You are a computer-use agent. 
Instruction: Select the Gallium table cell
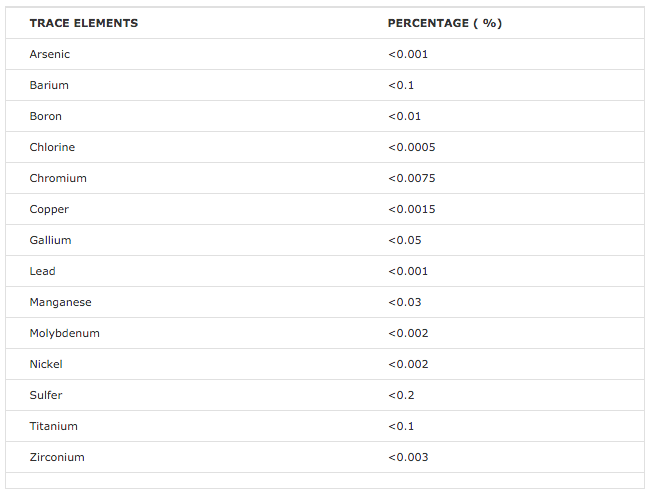click(x=50, y=240)
